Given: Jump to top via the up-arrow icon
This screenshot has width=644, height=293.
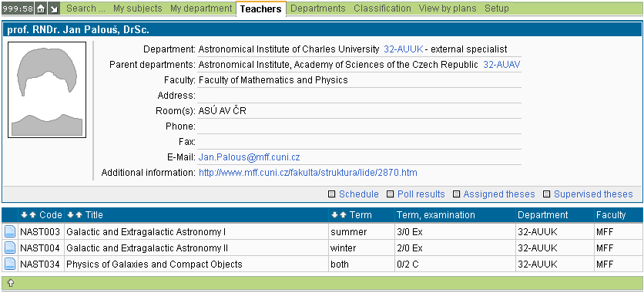Looking at the screenshot, I should click(x=11, y=283).
